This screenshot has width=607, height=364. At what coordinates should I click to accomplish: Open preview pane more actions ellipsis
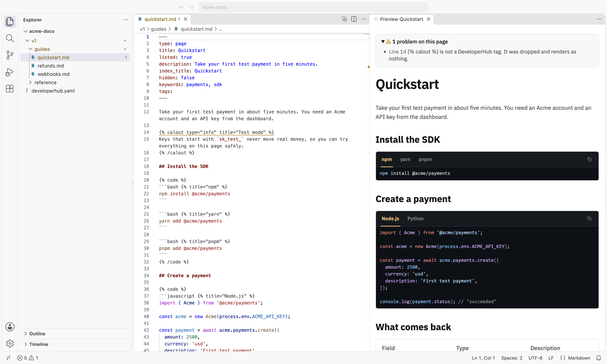point(599,19)
